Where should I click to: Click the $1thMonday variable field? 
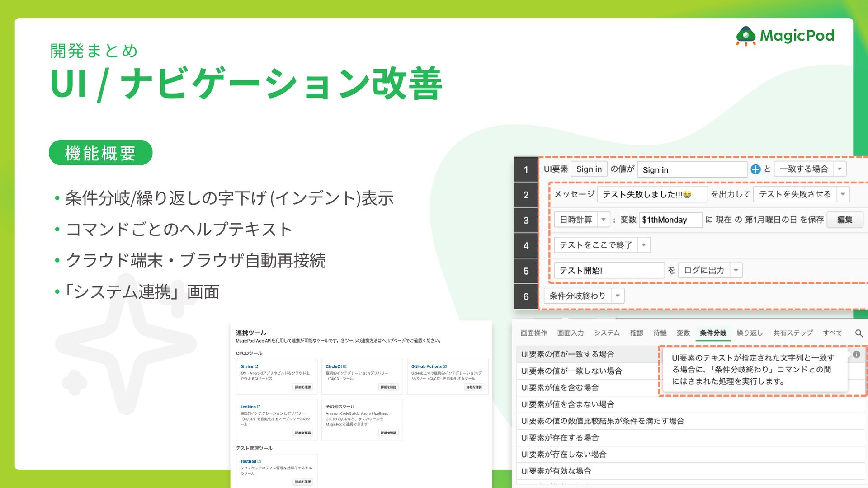pos(670,220)
